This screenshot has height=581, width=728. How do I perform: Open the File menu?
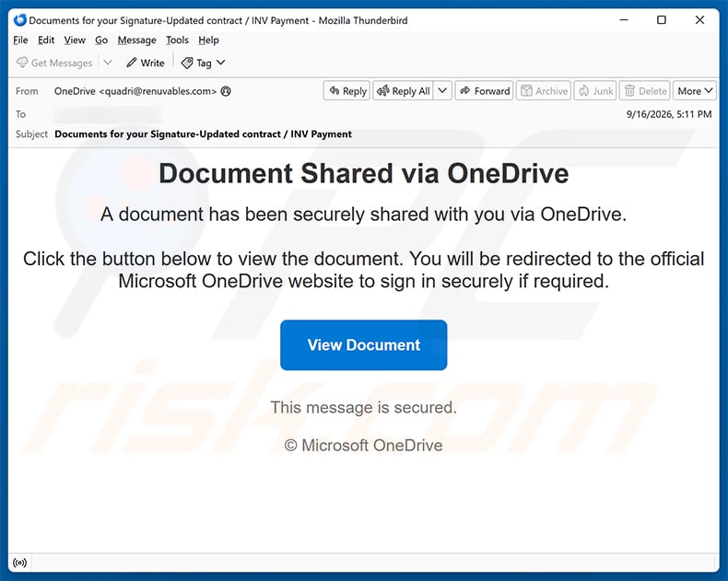tap(20, 41)
